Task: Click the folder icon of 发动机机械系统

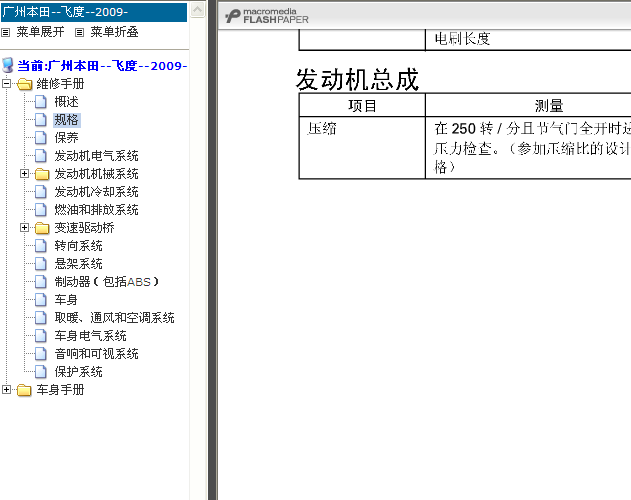Action: click(42, 174)
